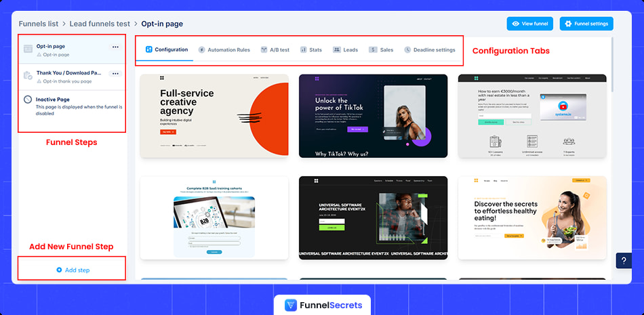Click the Configuration tab grid icon
The image size is (644, 315).
[x=148, y=49]
